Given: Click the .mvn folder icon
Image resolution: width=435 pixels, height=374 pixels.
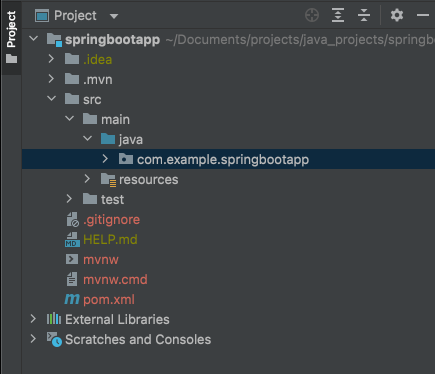Looking at the screenshot, I should click(x=72, y=79).
